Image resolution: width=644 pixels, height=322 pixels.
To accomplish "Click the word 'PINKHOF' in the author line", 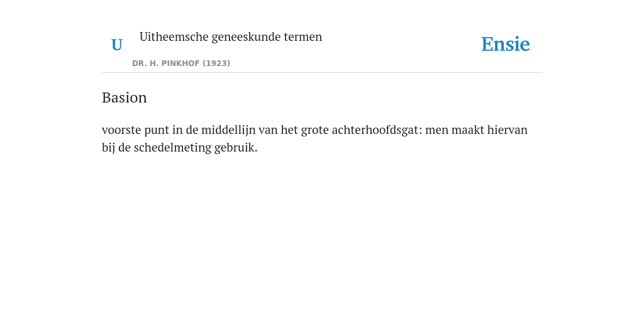I will [x=180, y=64].
